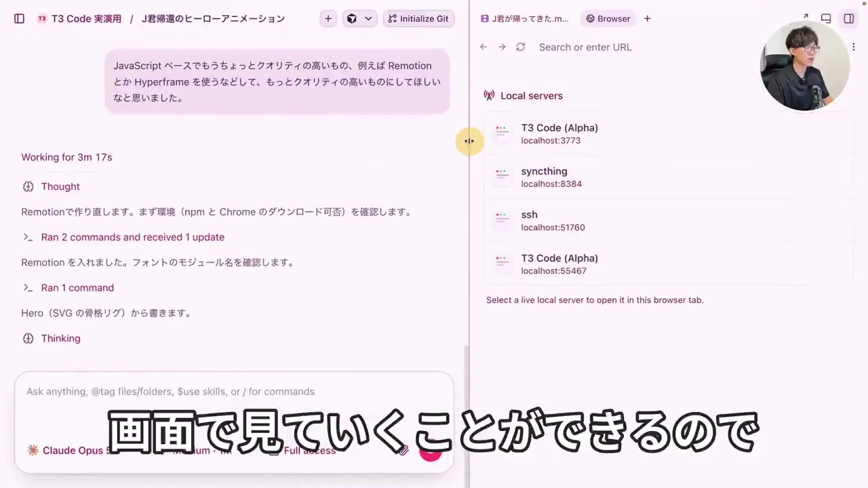Viewport: 868px width, 488px height.
Task: Click the cube open-in-editor icon
Action: 352,19
